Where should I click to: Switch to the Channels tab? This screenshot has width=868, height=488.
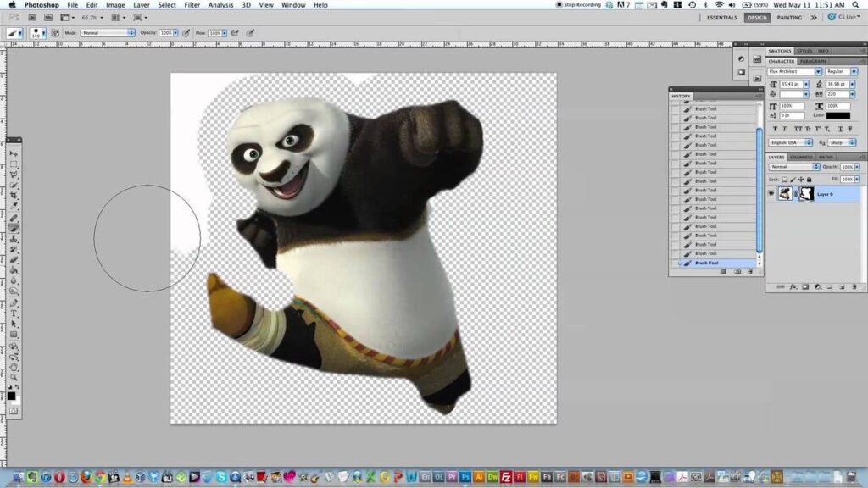click(x=802, y=157)
